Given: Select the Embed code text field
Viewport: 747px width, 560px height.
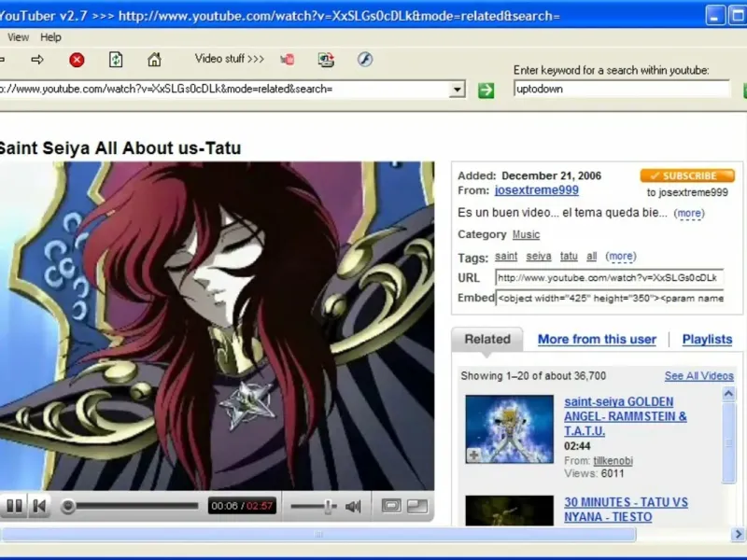Looking at the screenshot, I should 610,298.
